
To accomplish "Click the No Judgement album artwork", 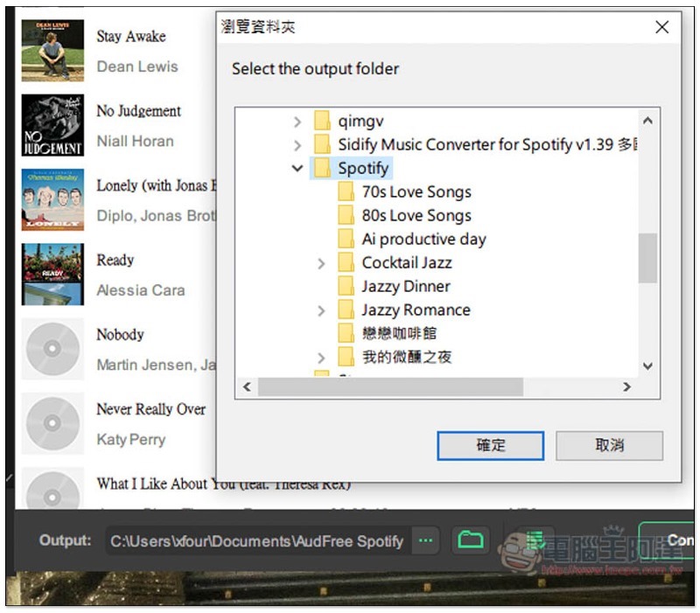I will [x=52, y=125].
